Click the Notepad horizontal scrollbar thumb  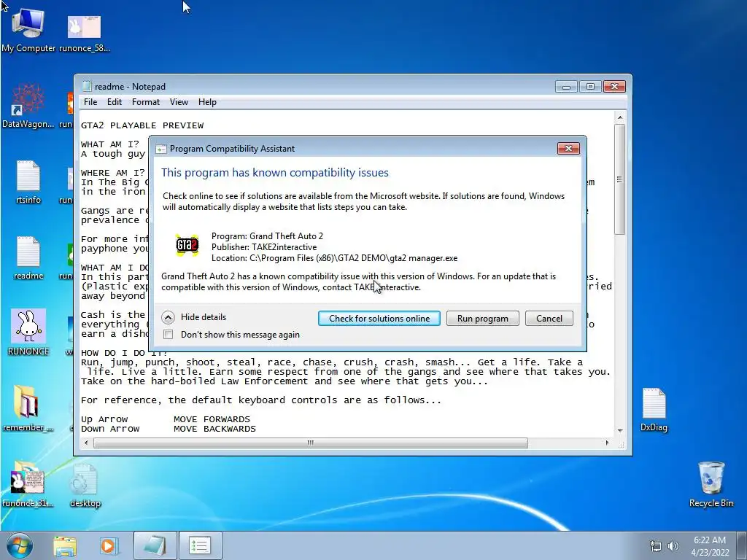(311, 443)
